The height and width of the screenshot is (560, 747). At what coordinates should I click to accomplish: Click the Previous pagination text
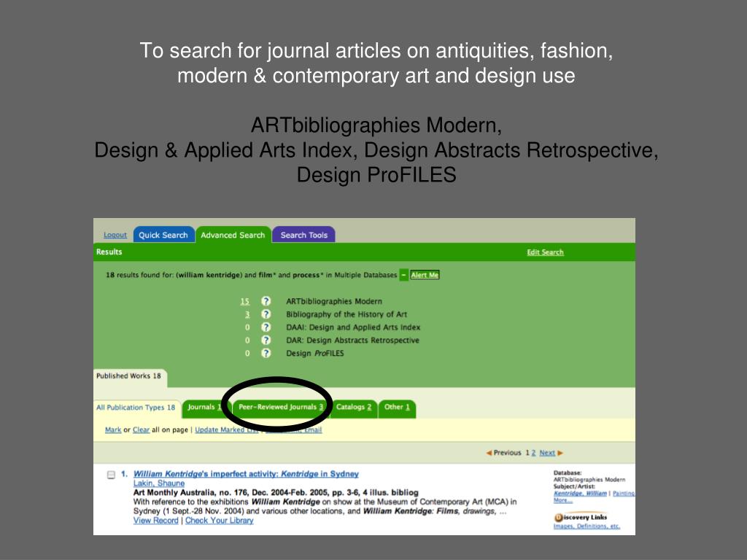508,453
